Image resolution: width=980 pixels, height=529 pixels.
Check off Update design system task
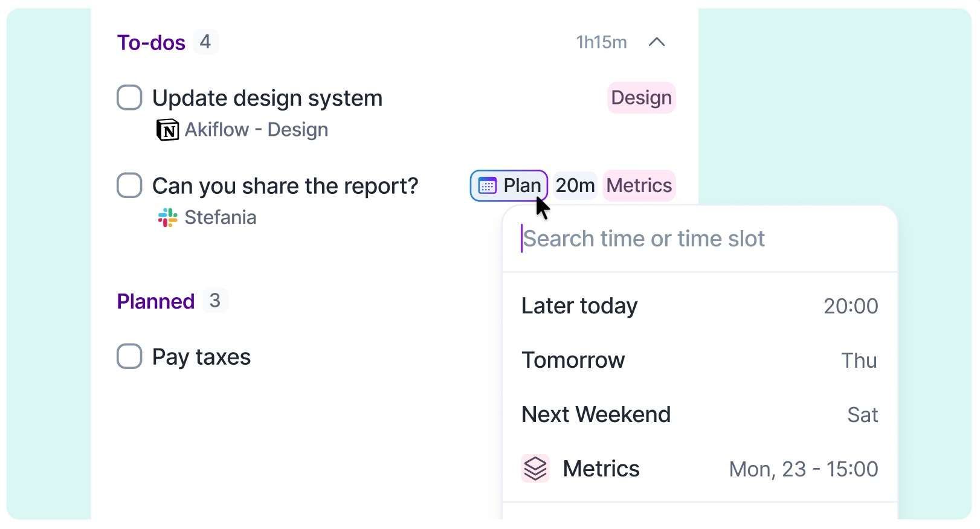[x=129, y=98]
